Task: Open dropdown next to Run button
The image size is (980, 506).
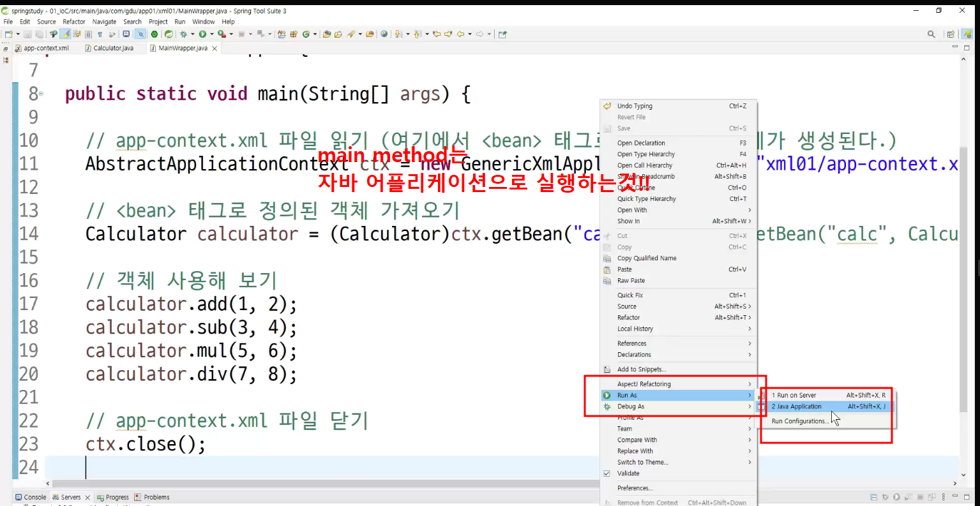Action: point(211,34)
